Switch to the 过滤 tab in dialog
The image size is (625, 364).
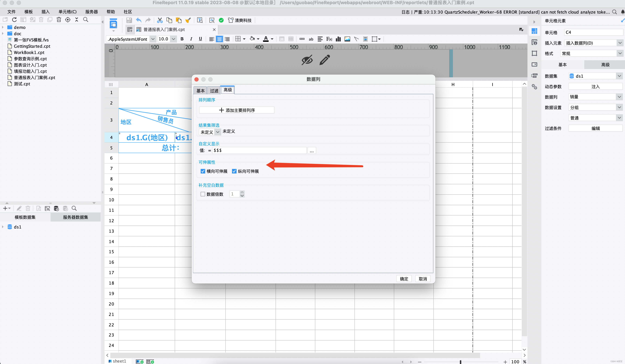point(214,91)
